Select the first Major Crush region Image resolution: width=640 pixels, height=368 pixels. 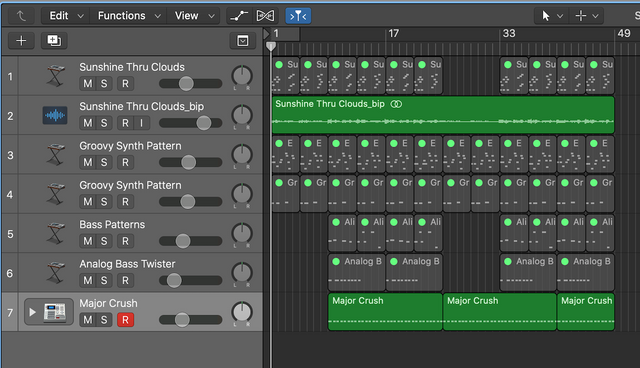pyautogui.click(x=385, y=312)
